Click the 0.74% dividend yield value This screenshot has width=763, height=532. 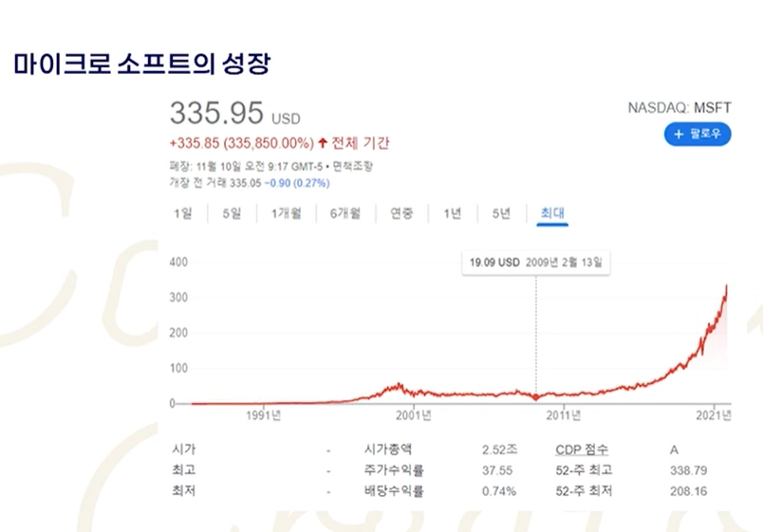499,491
